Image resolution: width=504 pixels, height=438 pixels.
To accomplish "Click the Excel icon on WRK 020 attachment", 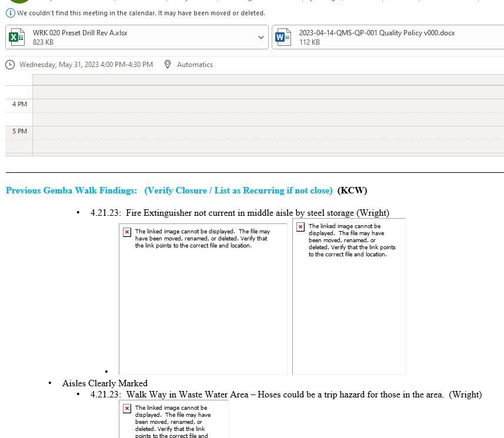I will pyautogui.click(x=16, y=36).
